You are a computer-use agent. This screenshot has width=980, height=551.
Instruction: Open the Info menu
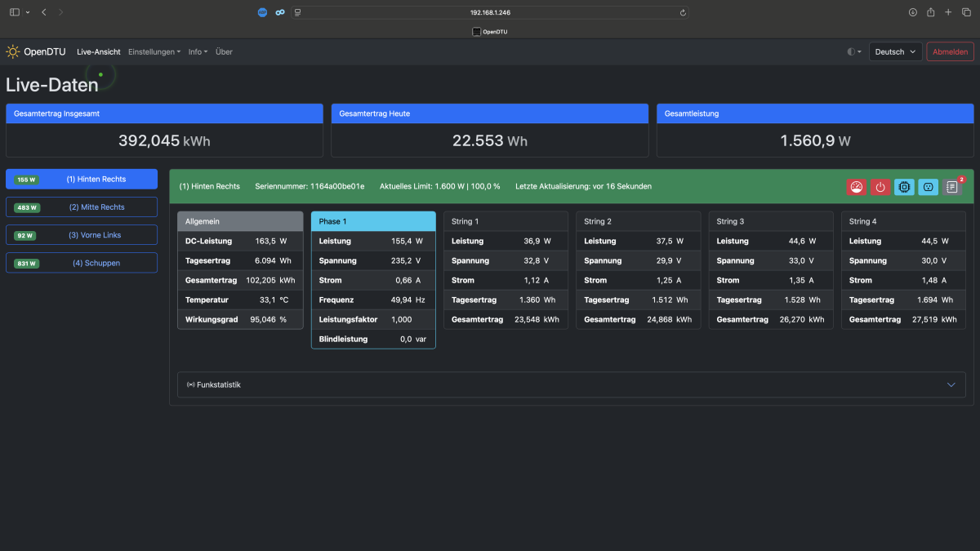click(198, 51)
